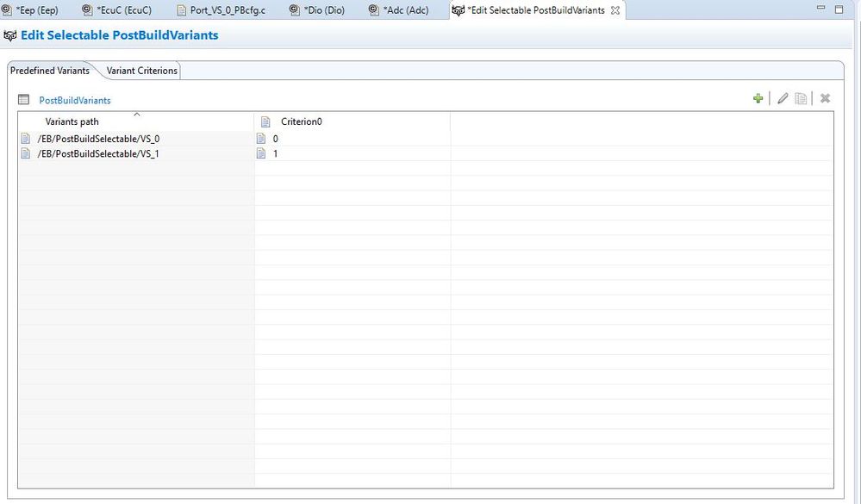The height and width of the screenshot is (504, 861).
Task: Click the Port_VS_0_PBcfg.c file icon
Action: pos(182,10)
